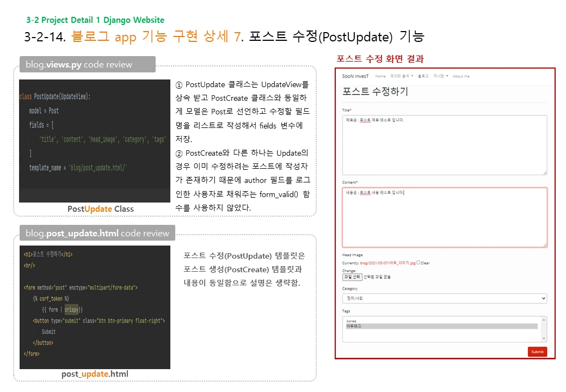
Task: Click the SooN InvesT brand link
Action: [x=355, y=76]
